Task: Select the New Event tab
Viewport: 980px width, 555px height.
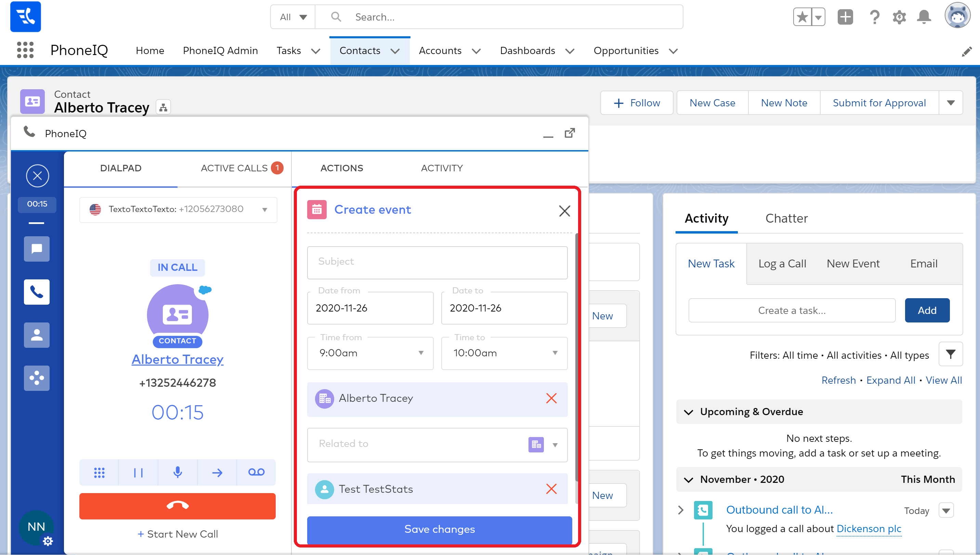Action: click(853, 264)
